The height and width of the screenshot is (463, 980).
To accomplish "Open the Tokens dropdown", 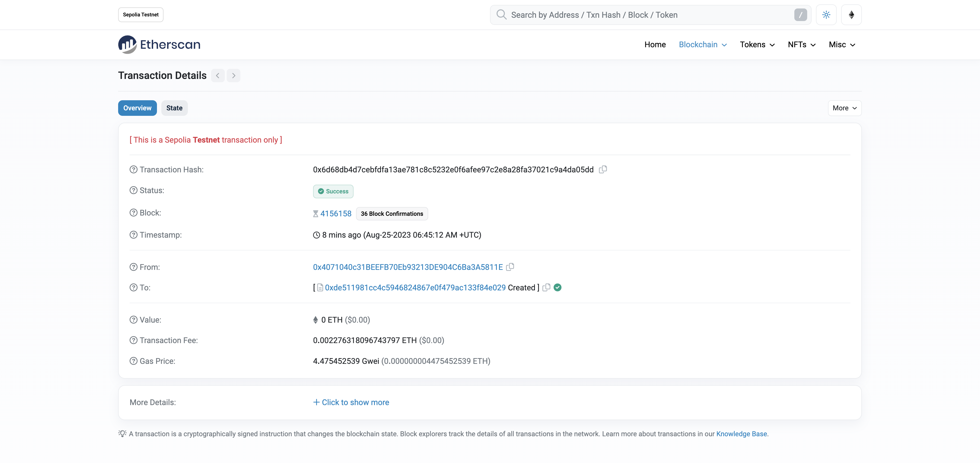I will tap(757, 45).
